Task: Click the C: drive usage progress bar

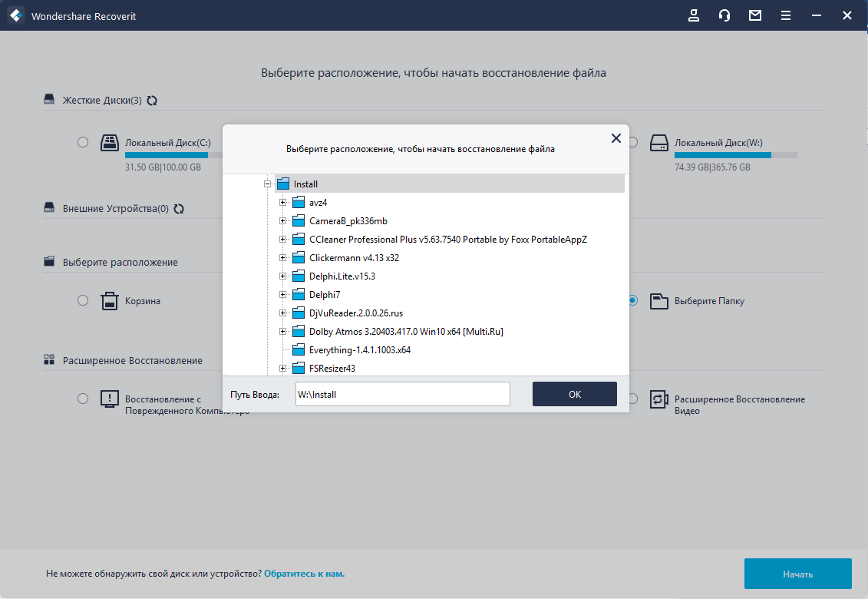Action: point(173,155)
